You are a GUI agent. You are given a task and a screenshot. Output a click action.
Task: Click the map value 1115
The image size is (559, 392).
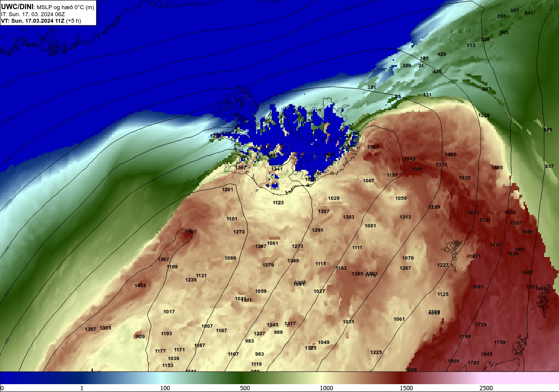point(321,264)
